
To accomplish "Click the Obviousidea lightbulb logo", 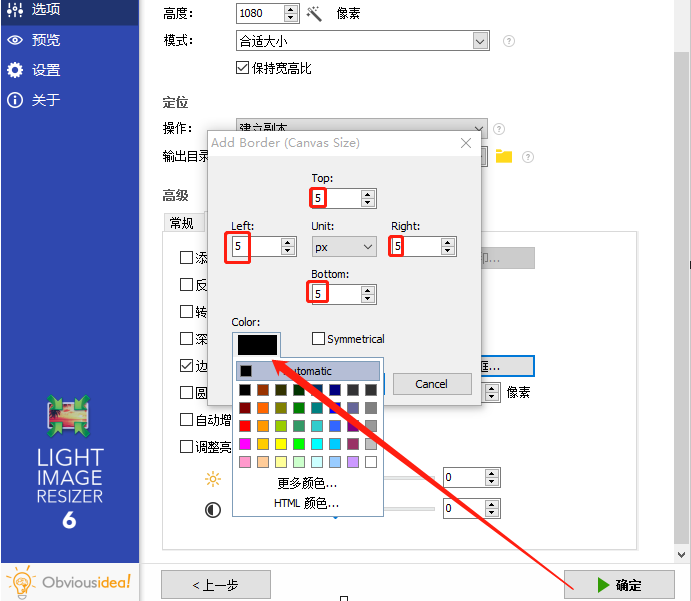I will pyautogui.click(x=21, y=582).
